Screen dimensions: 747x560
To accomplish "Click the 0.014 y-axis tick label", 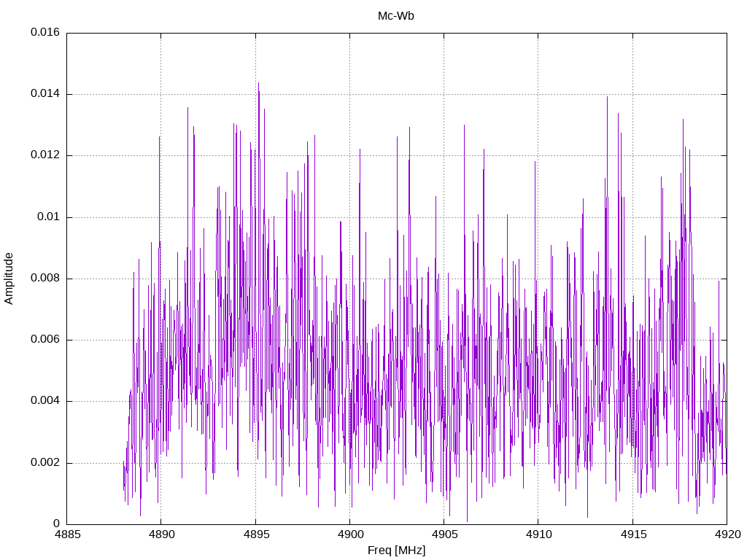I will (45, 94).
